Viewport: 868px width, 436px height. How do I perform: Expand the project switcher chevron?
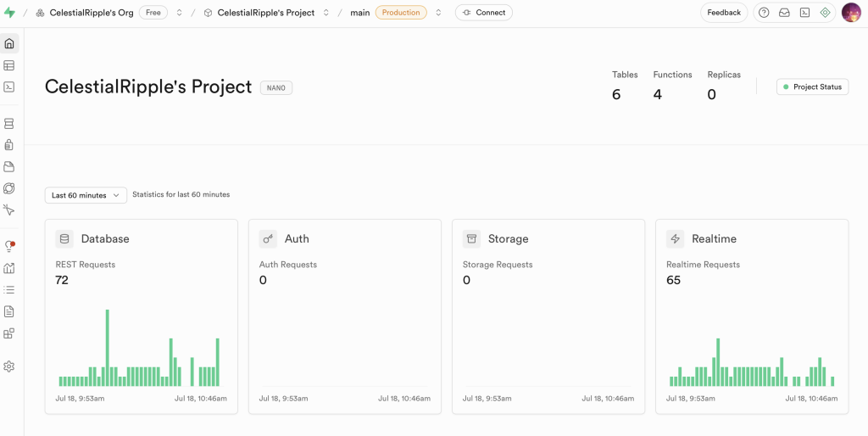click(326, 13)
